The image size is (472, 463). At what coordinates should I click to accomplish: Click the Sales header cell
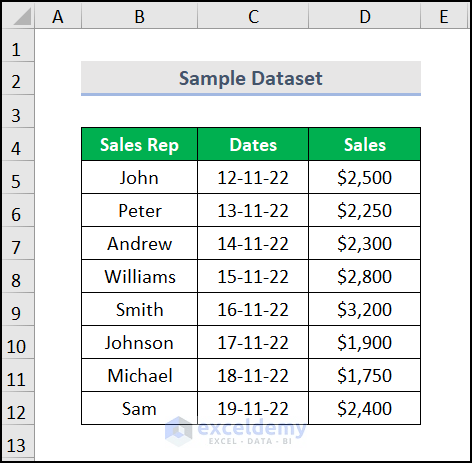coord(365,144)
